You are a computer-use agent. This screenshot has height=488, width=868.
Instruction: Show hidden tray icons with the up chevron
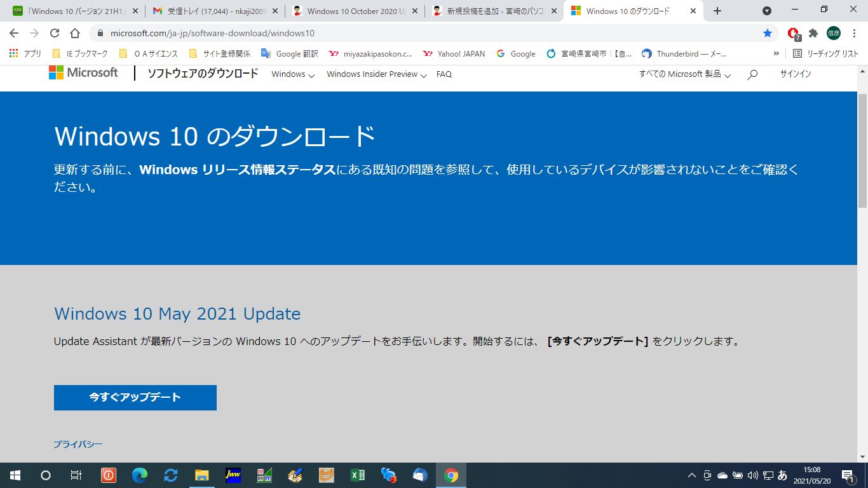click(692, 475)
